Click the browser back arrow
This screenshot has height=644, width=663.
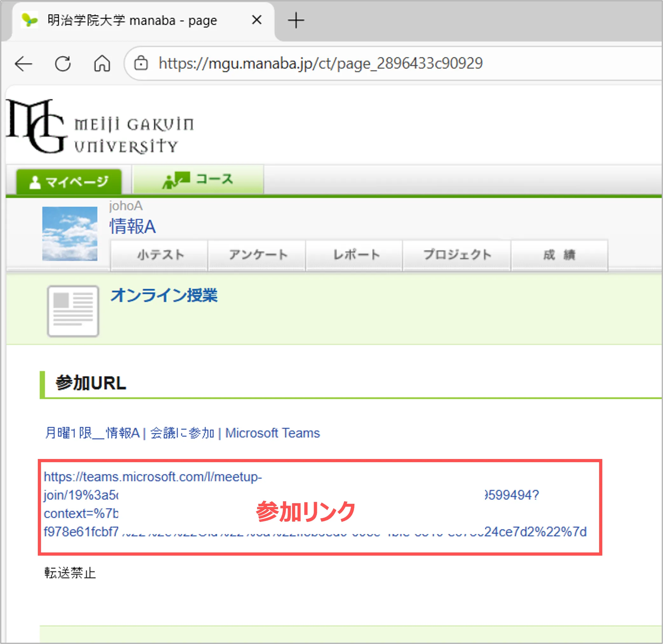pyautogui.click(x=24, y=64)
